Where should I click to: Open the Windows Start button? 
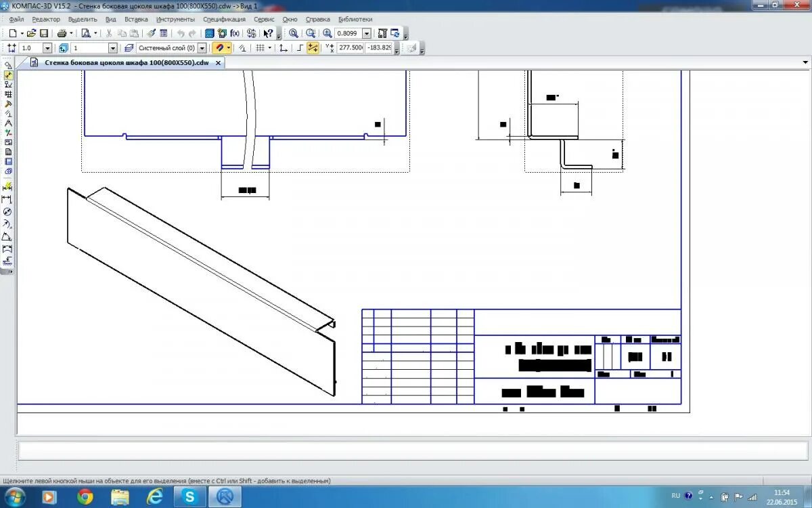click(14, 497)
